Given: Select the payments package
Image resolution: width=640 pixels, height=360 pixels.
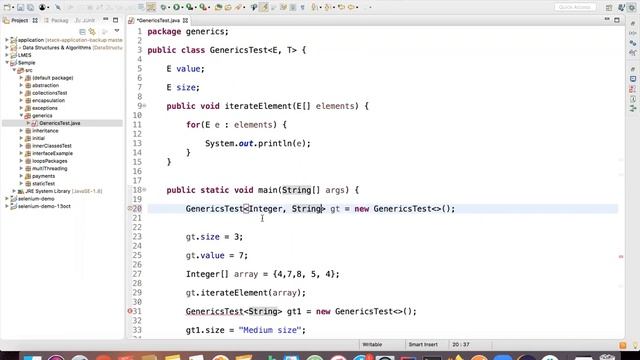Looking at the screenshot, I should 43,176.
